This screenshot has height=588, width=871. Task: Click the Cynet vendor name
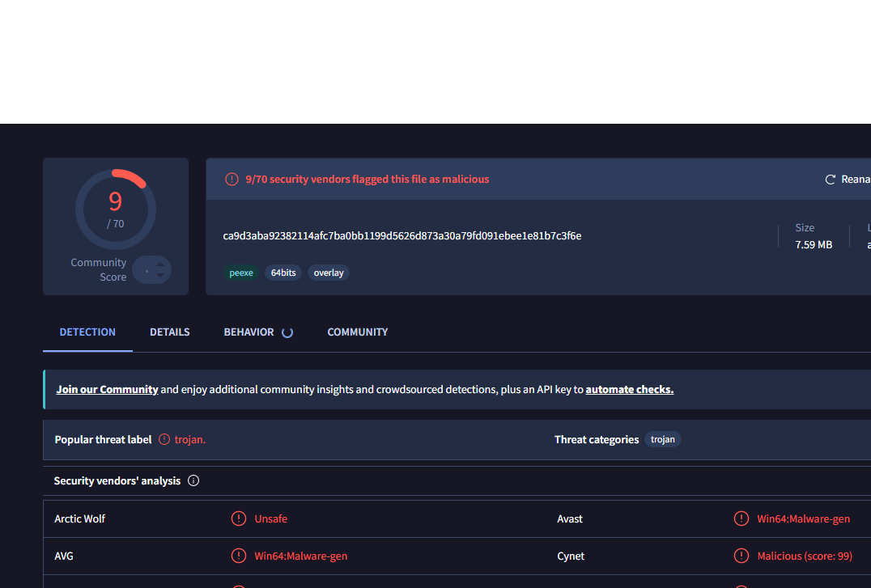click(571, 556)
